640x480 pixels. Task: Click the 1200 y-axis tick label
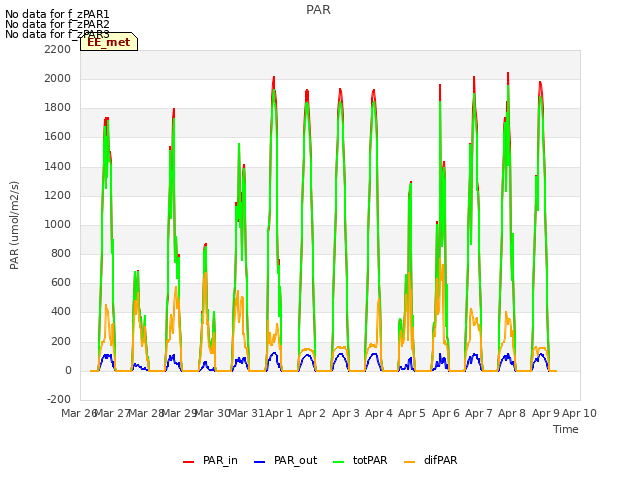(x=58, y=196)
